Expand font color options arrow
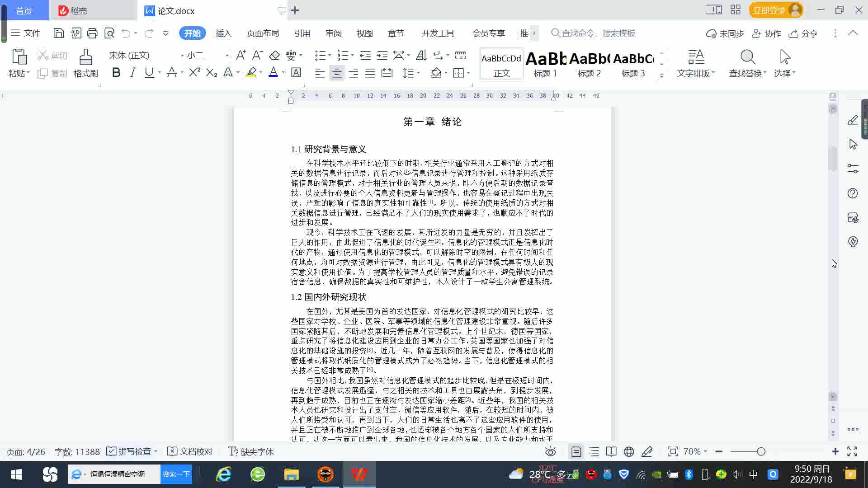 pos(283,73)
